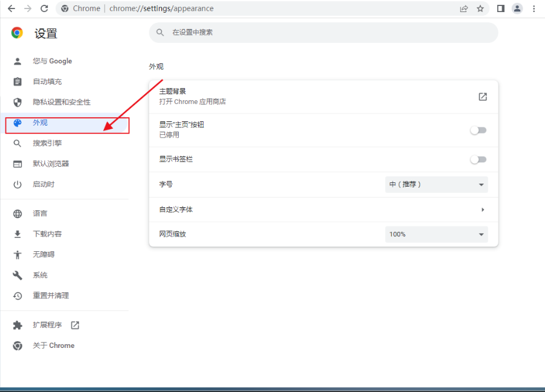Click the browser back arrow
545x392 pixels.
pos(11,8)
